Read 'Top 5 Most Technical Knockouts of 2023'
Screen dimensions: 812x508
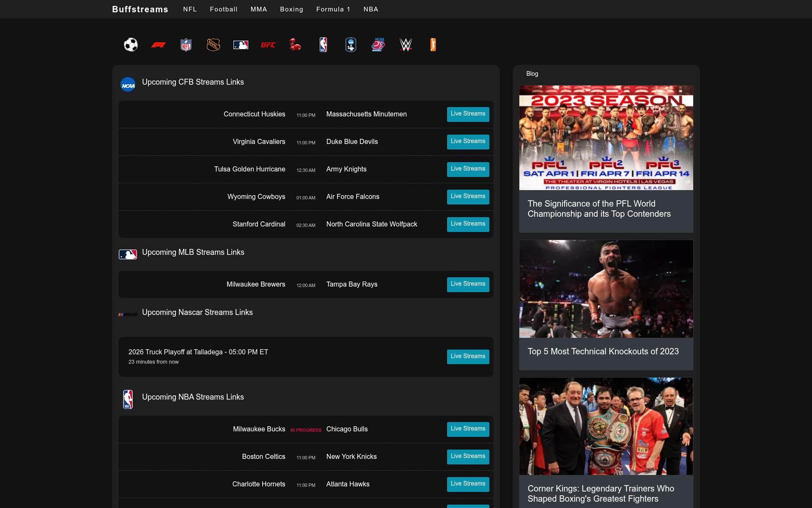click(603, 351)
